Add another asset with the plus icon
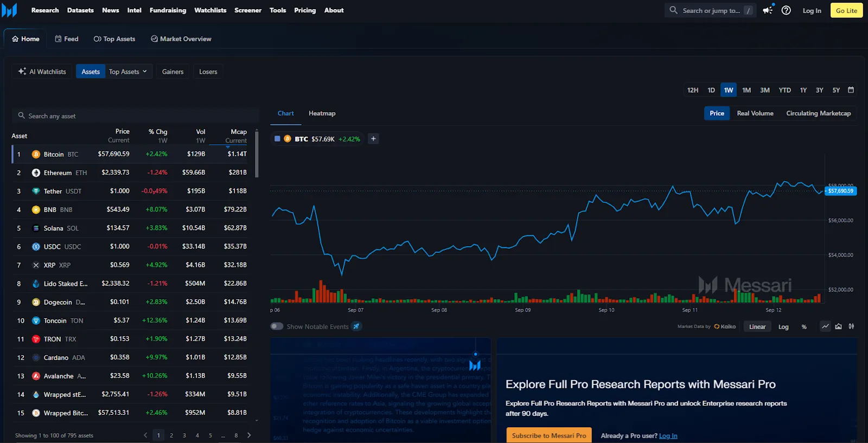Screen dimensions: 868x443 click(373, 139)
